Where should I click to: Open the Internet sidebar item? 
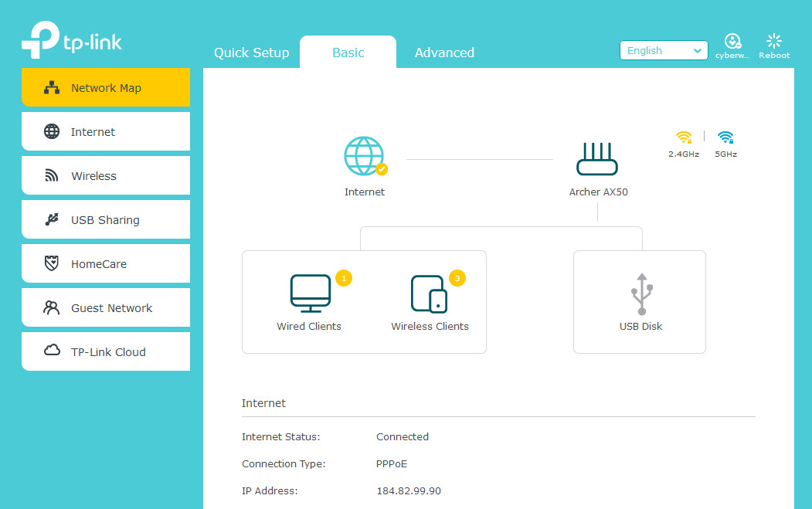pos(106,131)
